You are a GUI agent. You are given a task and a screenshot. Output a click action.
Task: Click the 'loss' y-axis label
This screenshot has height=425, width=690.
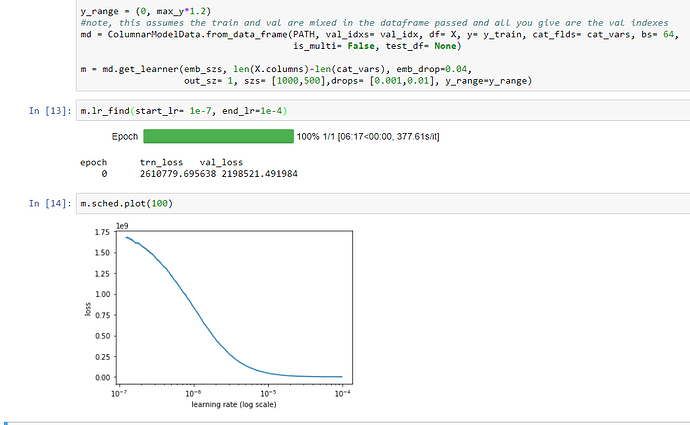88,309
